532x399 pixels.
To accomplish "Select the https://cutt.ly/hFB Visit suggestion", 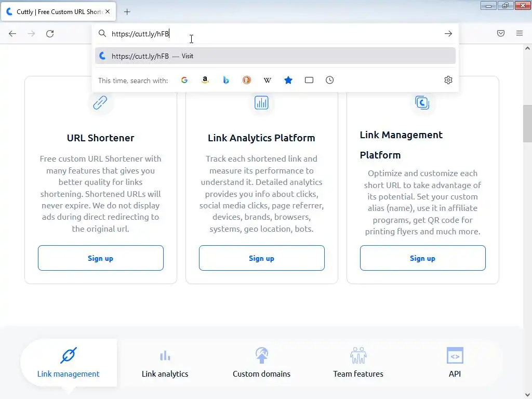I will [x=275, y=56].
